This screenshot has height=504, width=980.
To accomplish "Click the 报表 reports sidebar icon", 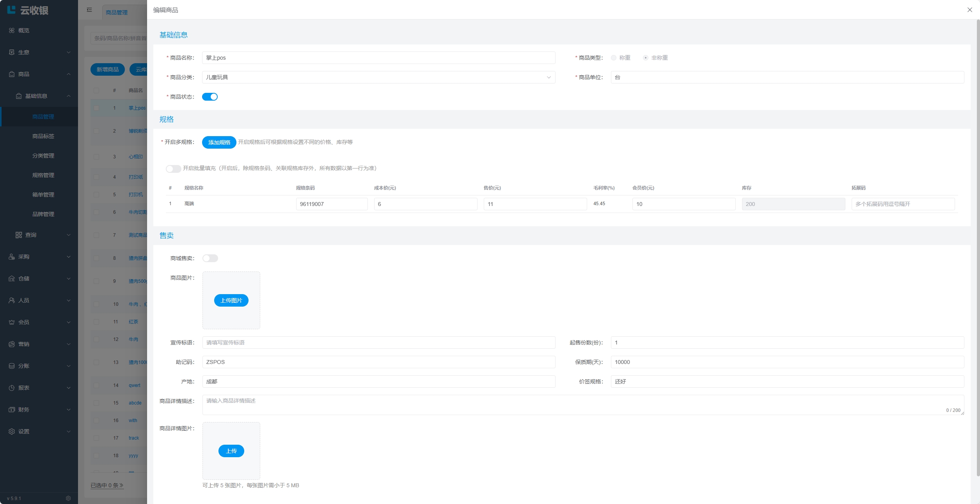I will [12, 388].
